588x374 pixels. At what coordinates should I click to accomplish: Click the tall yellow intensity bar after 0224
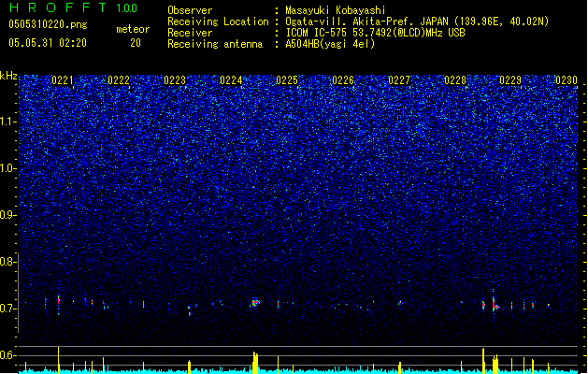click(x=255, y=363)
